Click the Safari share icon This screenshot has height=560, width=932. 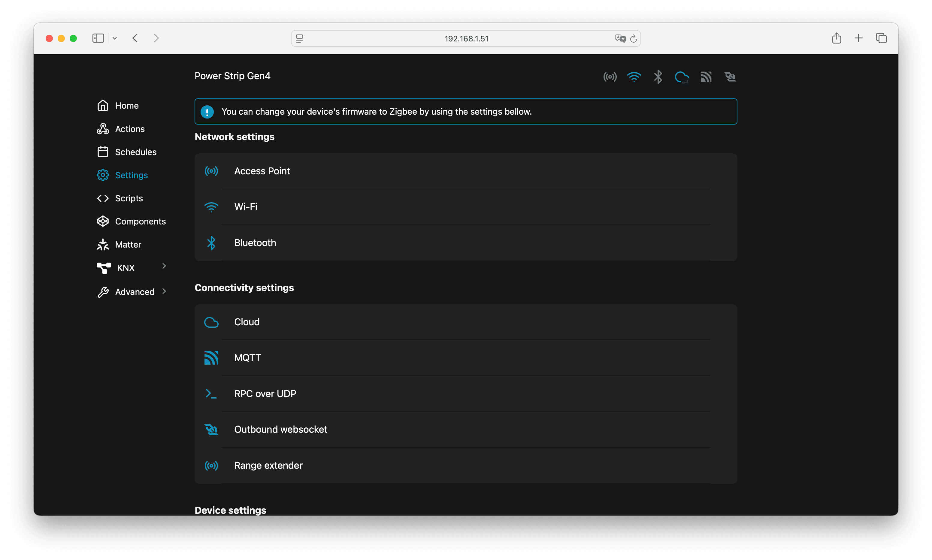837,38
